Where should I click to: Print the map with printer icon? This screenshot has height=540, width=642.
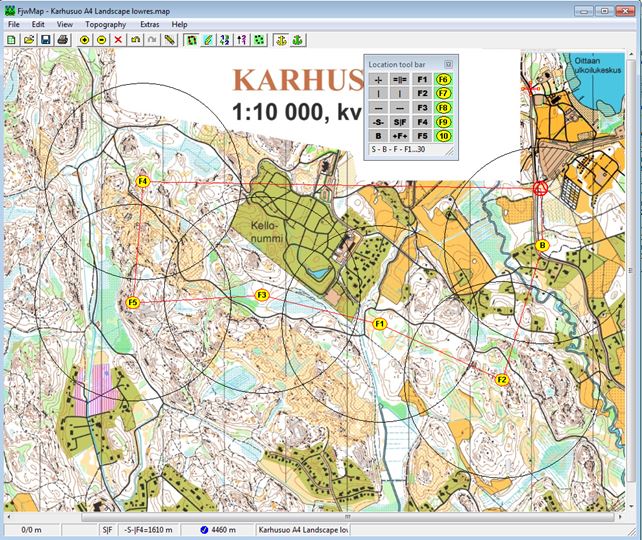(x=63, y=40)
